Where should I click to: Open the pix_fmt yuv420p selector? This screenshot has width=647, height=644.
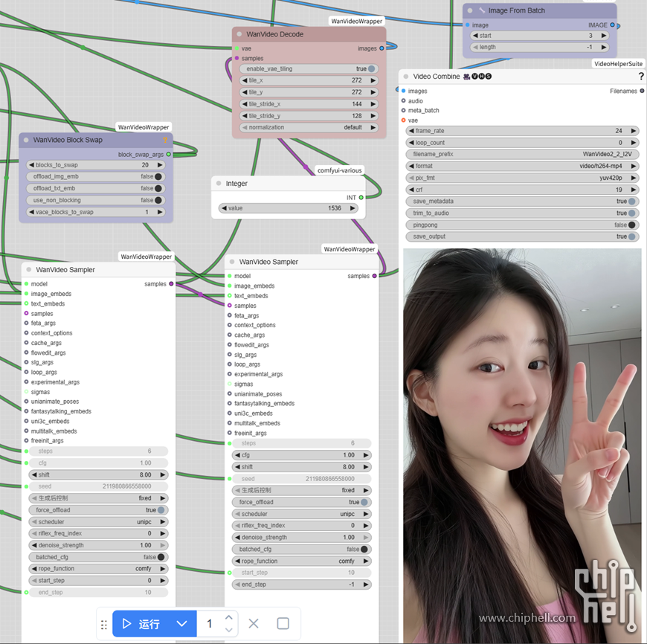[x=522, y=178]
